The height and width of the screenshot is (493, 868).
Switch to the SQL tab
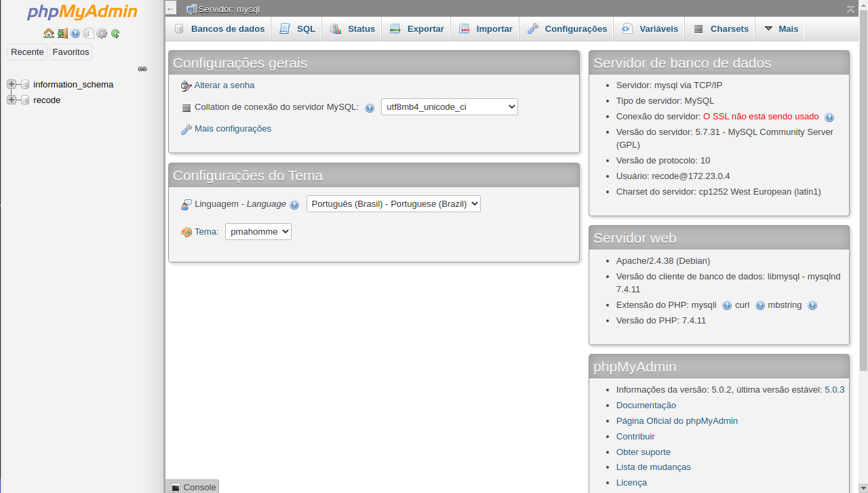click(x=296, y=29)
